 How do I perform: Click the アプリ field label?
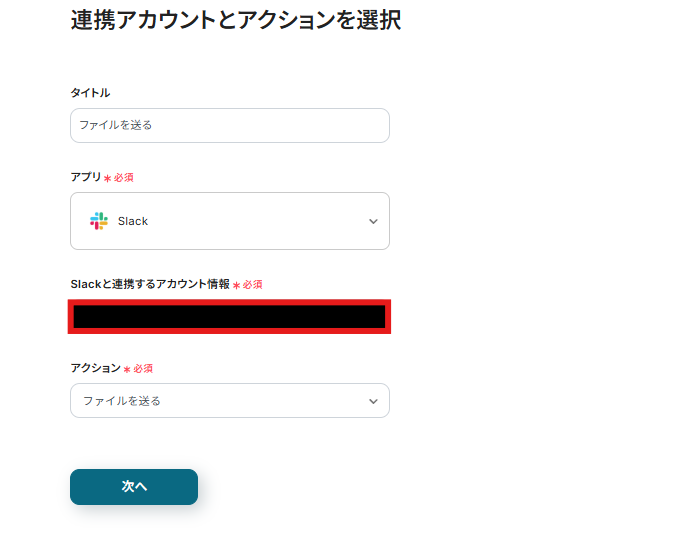tap(85, 177)
